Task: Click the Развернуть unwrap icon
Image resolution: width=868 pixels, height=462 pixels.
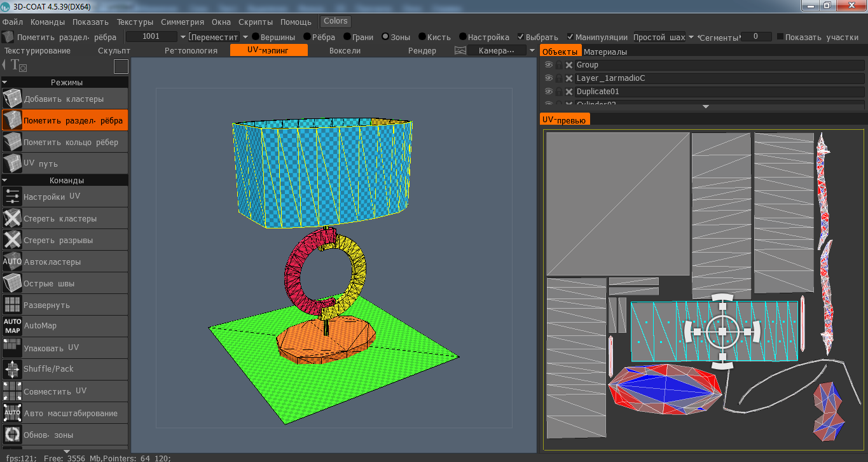Action: coord(12,305)
